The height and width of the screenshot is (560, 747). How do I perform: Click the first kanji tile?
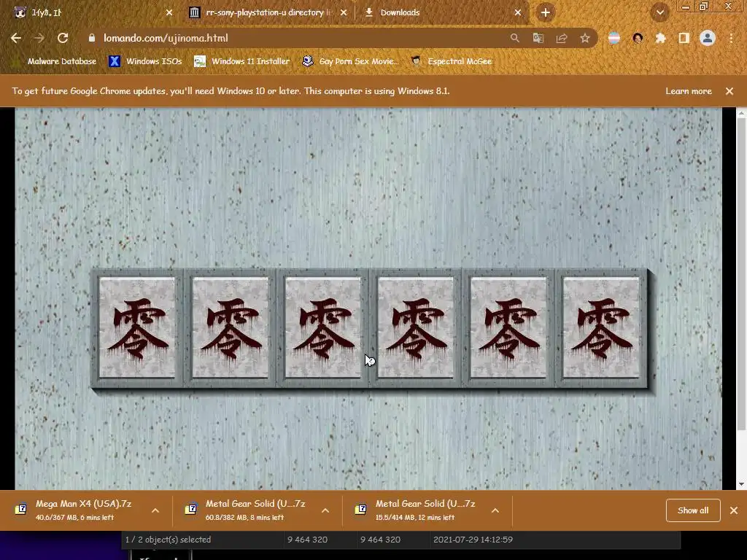(137, 328)
